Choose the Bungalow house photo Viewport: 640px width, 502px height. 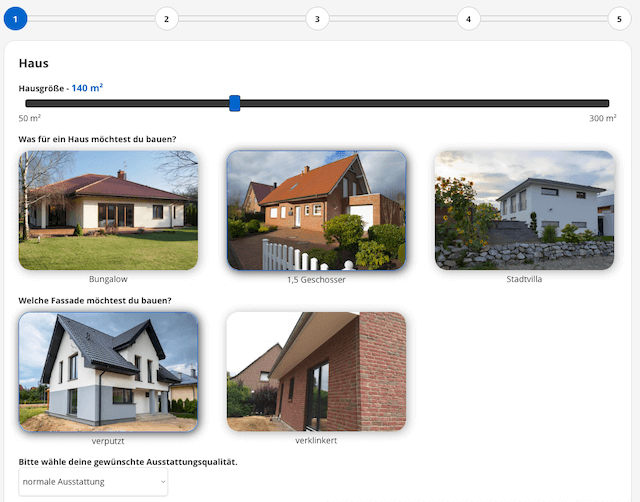point(108,210)
